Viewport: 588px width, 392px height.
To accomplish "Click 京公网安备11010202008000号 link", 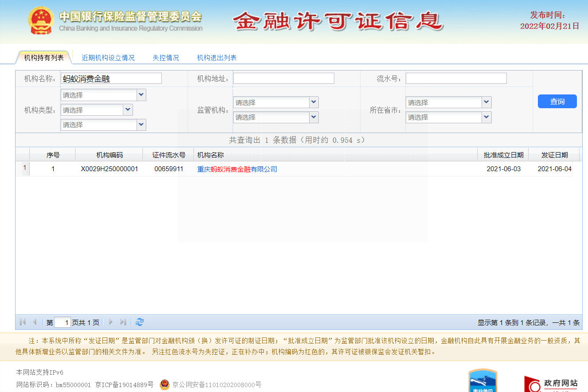I will click(x=217, y=384).
